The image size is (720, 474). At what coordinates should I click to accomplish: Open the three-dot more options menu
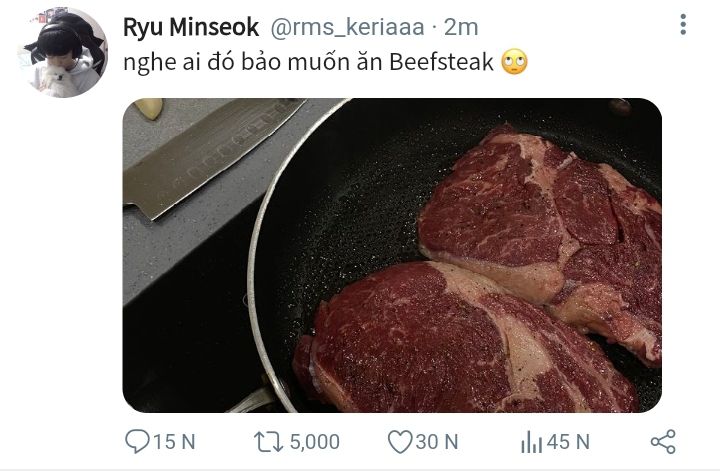click(683, 25)
